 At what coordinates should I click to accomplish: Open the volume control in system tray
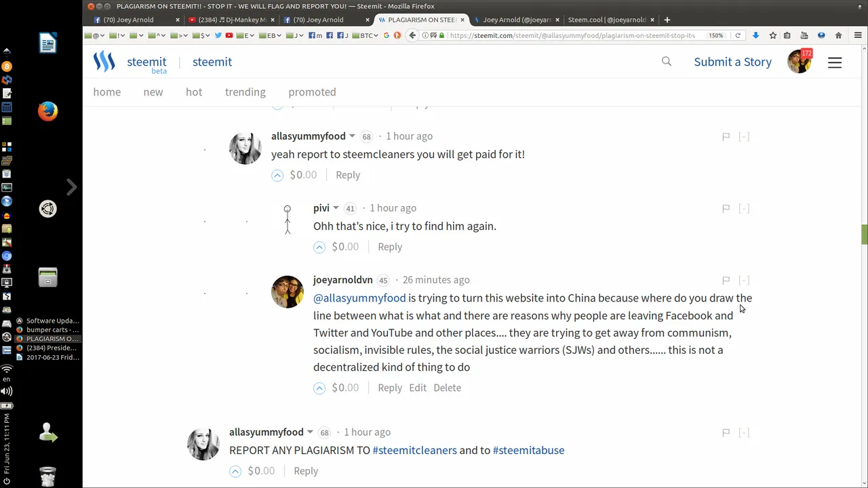pos(7,391)
